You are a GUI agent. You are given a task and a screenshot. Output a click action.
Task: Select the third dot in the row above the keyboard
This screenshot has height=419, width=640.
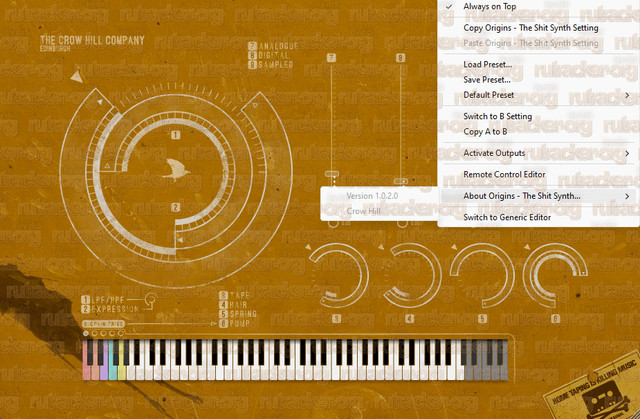103,333
